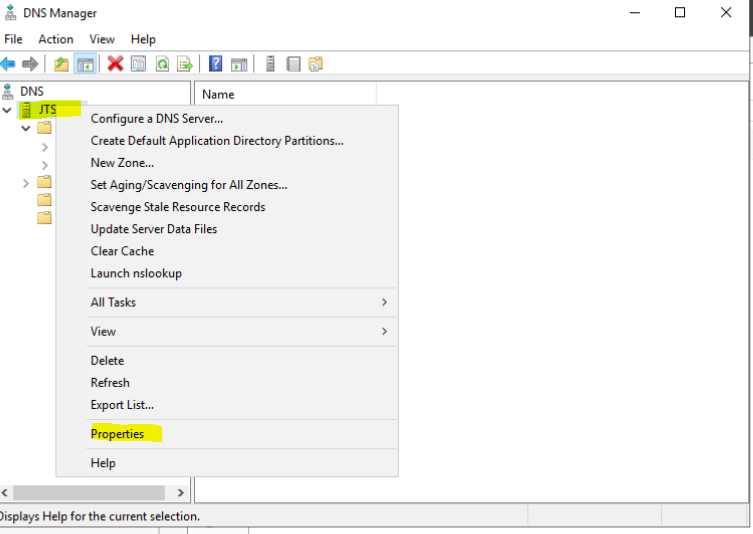Click the gray Forward arrow toolbar icon

[x=30, y=64]
